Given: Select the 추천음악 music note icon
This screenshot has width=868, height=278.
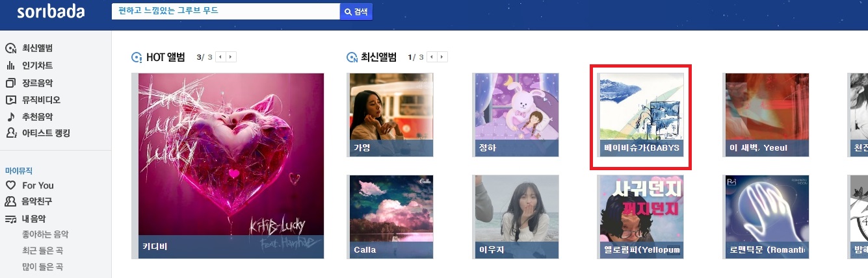Looking at the screenshot, I should [x=10, y=117].
